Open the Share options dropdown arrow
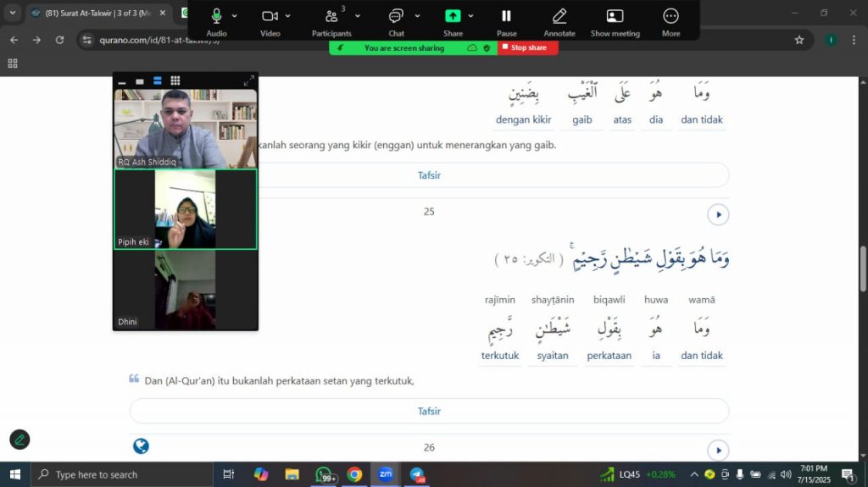 [x=470, y=16]
